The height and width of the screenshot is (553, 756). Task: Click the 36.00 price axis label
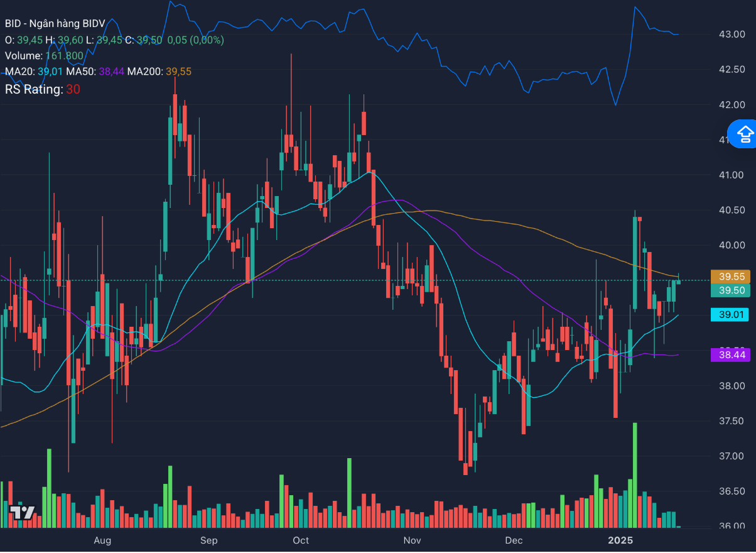point(732,527)
